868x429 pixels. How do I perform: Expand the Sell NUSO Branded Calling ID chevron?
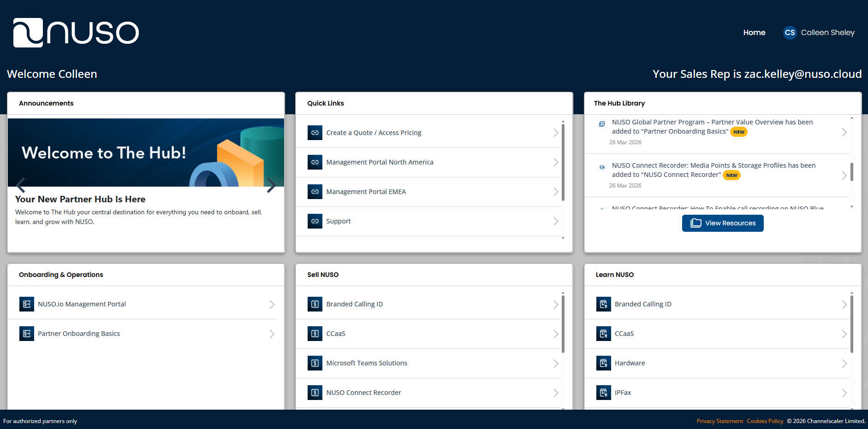(x=556, y=305)
